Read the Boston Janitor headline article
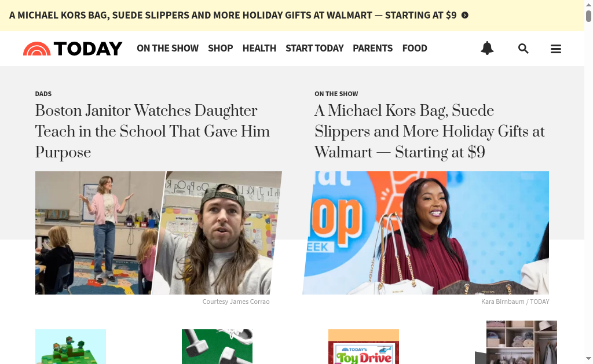 coord(152,131)
